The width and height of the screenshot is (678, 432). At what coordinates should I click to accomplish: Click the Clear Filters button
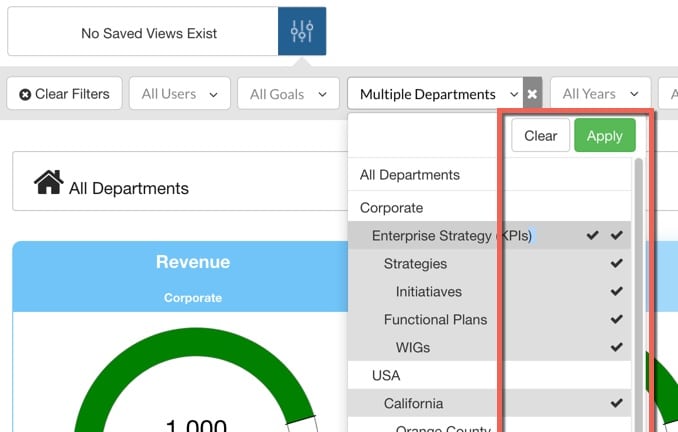click(65, 94)
